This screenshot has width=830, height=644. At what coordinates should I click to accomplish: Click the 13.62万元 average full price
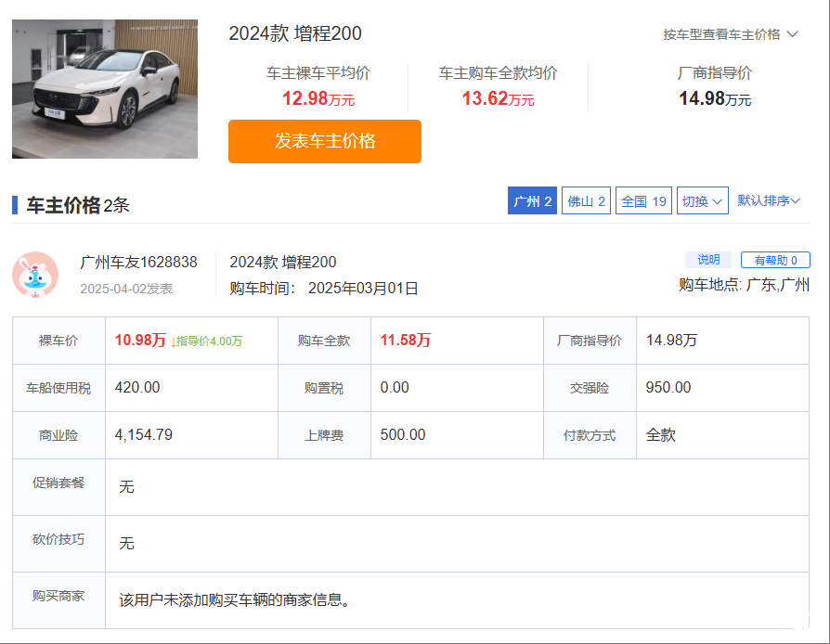pos(498,98)
